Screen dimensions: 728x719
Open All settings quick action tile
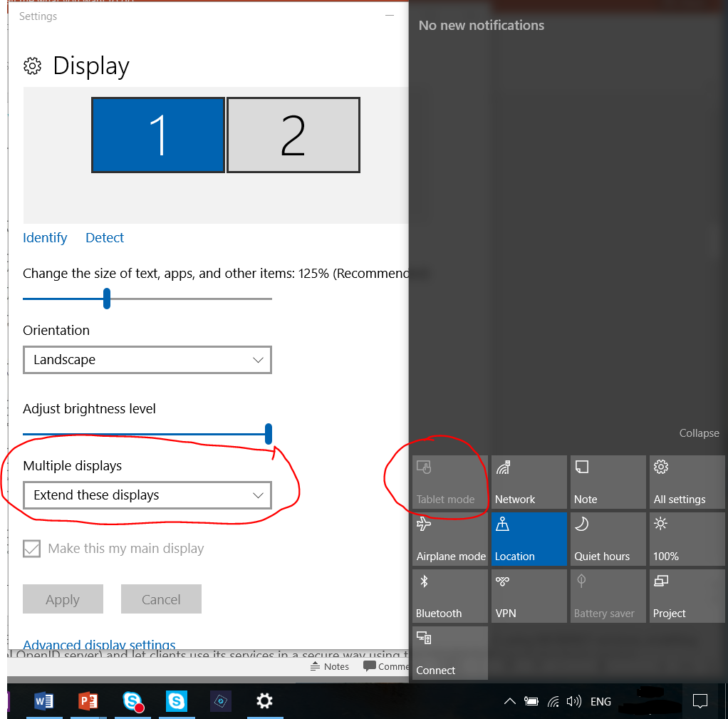(x=687, y=482)
